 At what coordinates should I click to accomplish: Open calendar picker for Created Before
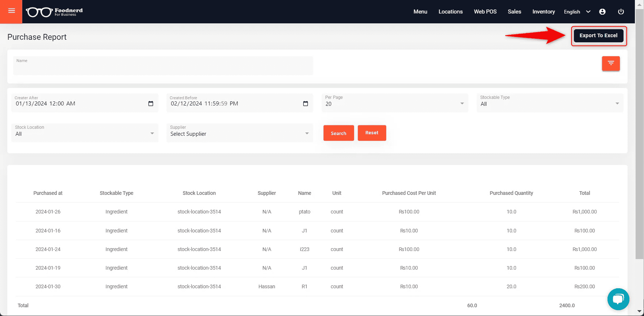click(x=306, y=104)
